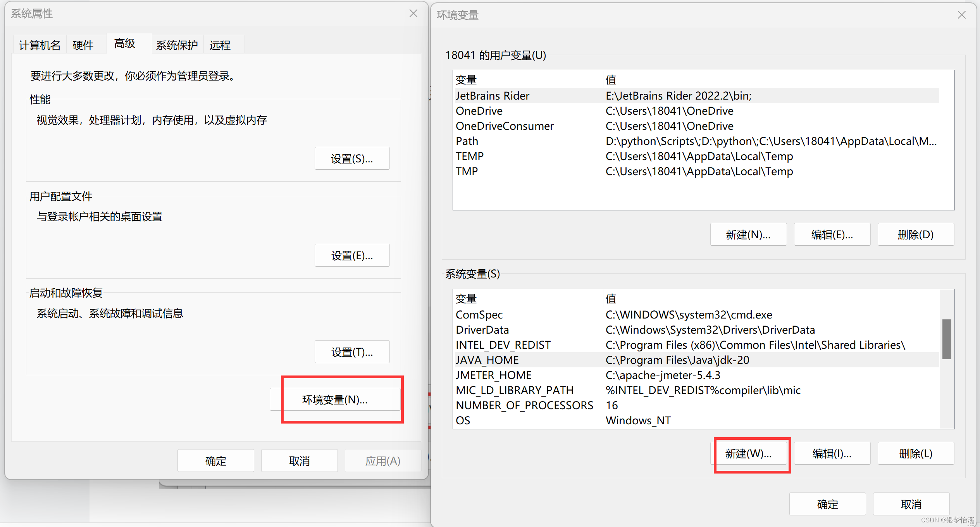The width and height of the screenshot is (980, 527).
Task: Open startup and recovery settings 设置(T)
Action: coord(351,351)
